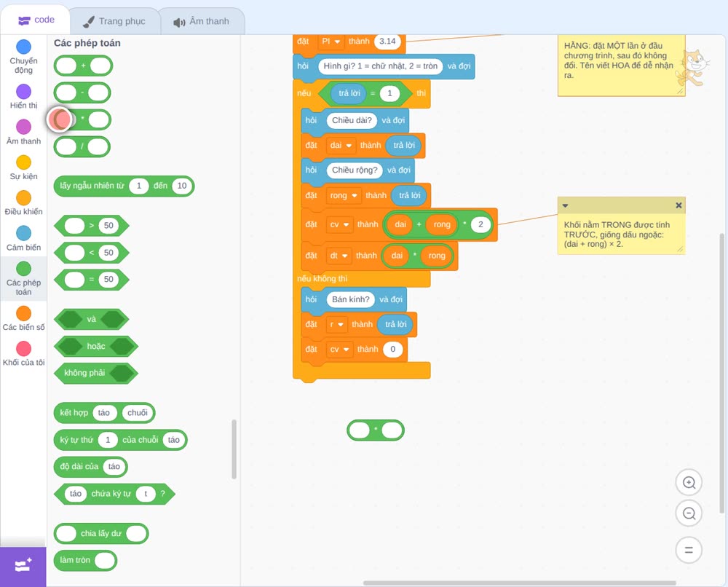Select the 'hoặc' boolean block
The image size is (728, 587).
tap(96, 347)
